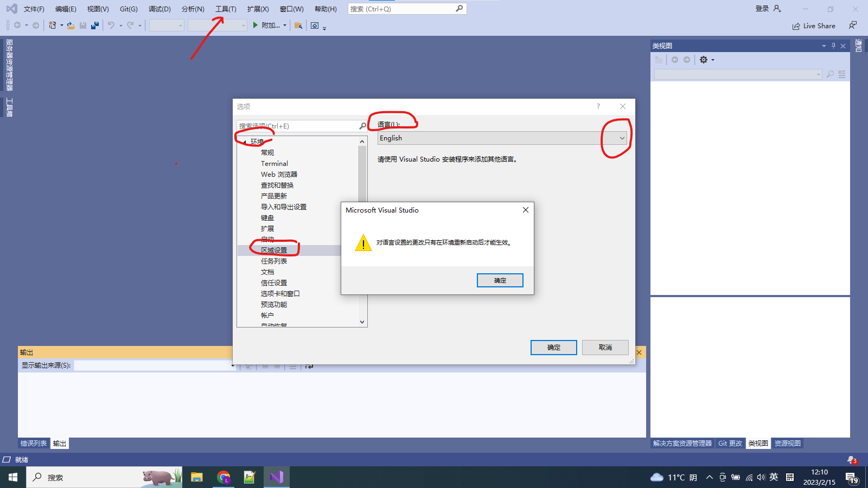Open 服务器资源管理器 side tab
This screenshot has width=868, height=488.
pyautogui.click(x=9, y=65)
